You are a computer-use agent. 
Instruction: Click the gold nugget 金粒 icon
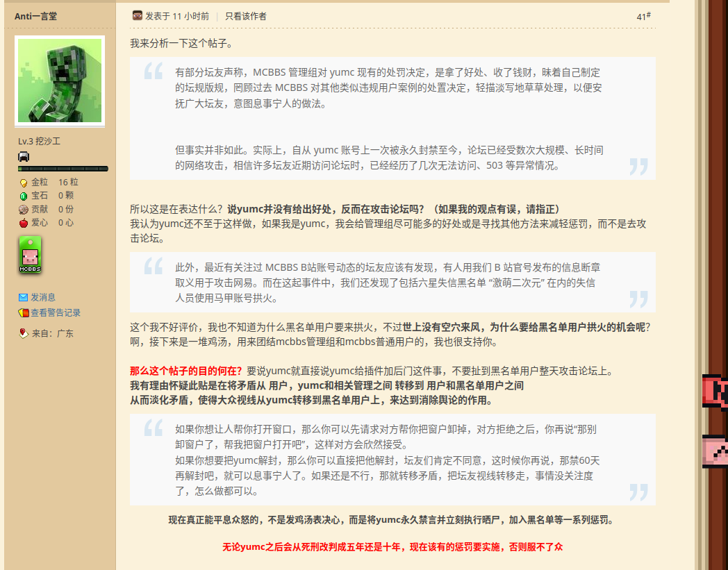24,183
